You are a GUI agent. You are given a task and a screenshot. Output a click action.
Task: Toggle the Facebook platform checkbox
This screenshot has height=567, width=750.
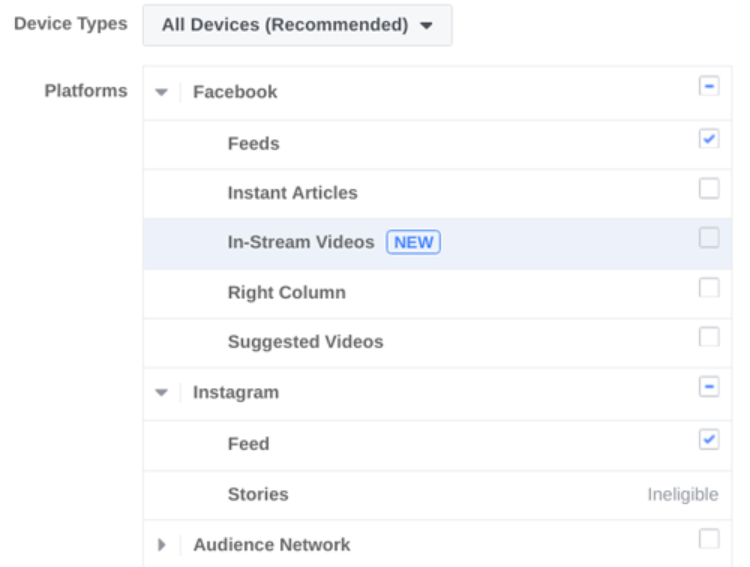(709, 87)
